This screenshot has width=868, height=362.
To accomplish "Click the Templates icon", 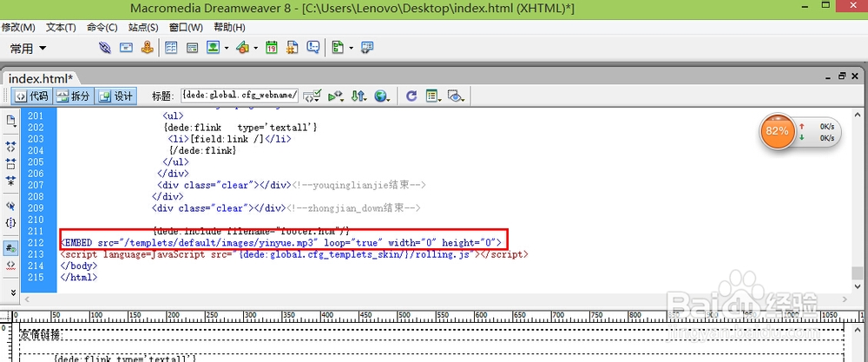I will (338, 48).
